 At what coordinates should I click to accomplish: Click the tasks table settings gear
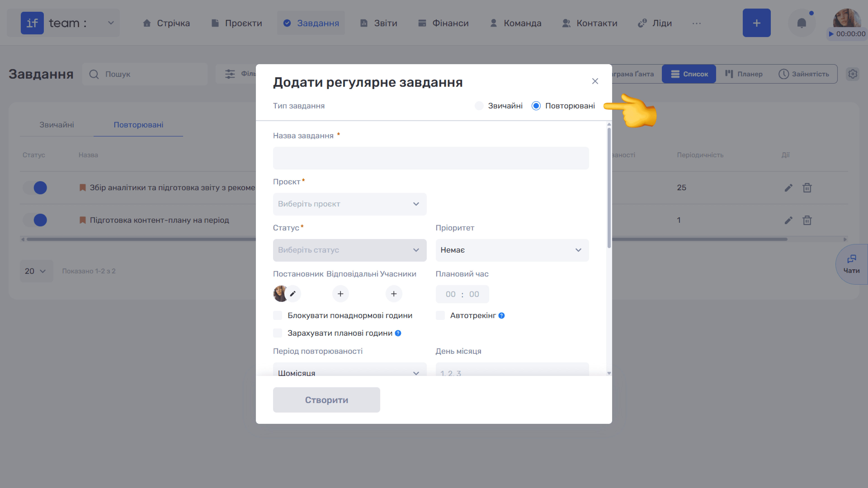click(852, 74)
